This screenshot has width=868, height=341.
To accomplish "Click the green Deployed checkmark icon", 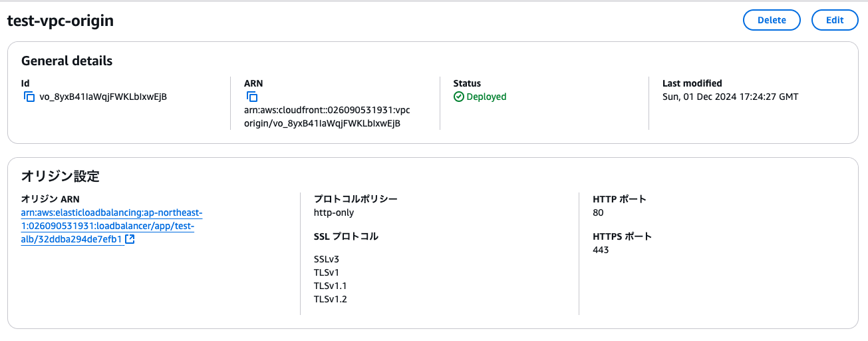I will 459,97.
